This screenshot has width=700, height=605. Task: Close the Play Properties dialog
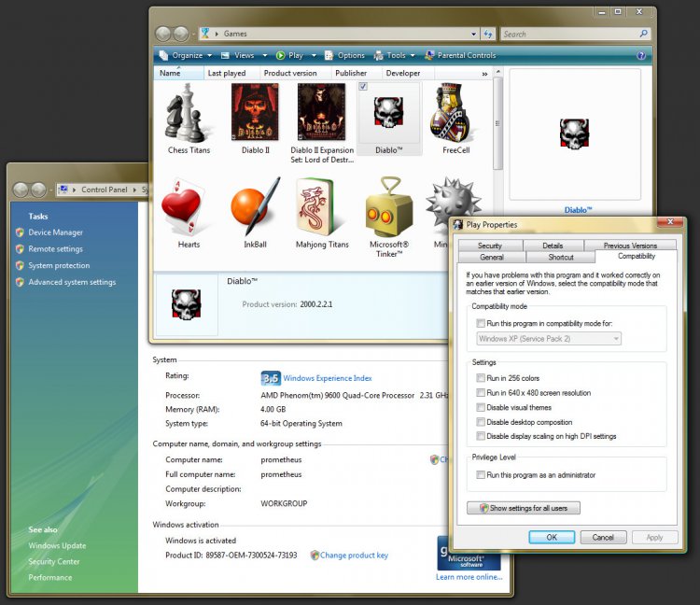[670, 222]
